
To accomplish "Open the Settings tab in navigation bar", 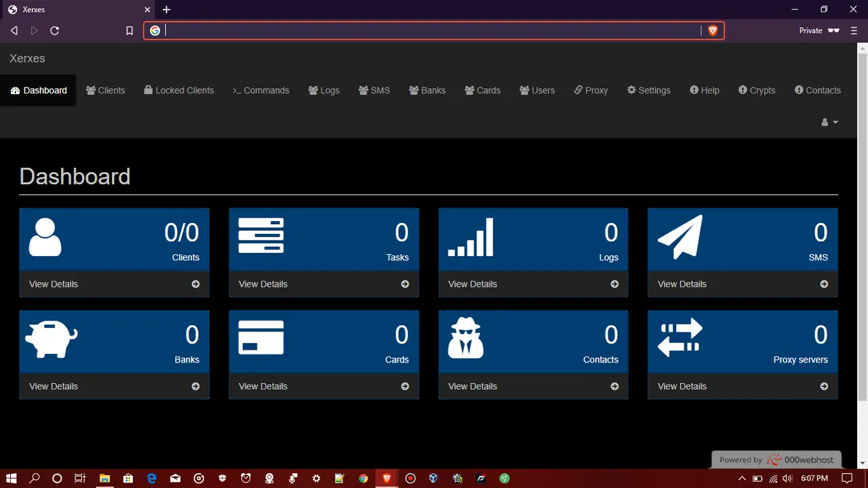I will coord(649,90).
